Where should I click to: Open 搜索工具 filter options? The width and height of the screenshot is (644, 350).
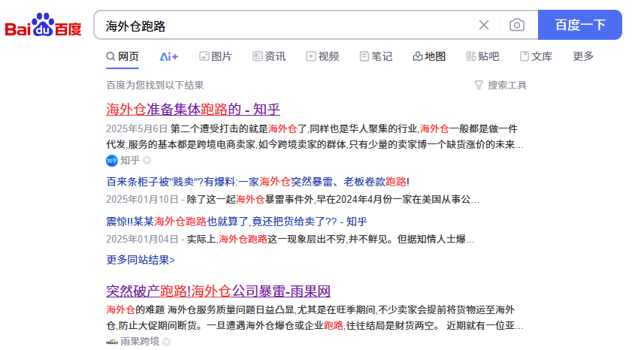point(500,85)
